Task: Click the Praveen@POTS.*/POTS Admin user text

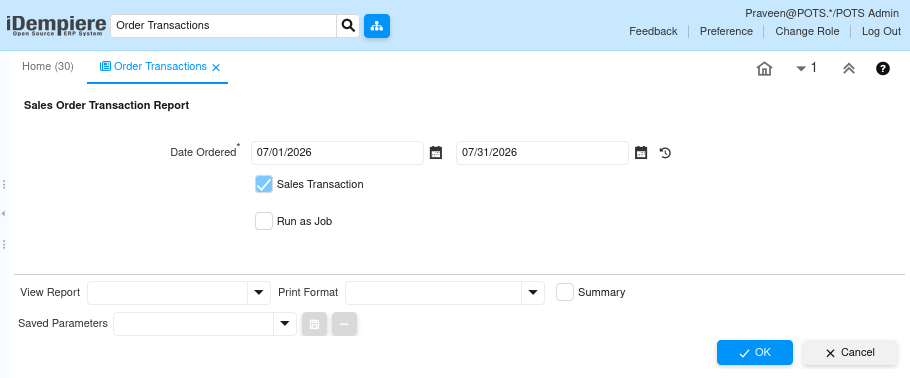Action: click(x=822, y=13)
